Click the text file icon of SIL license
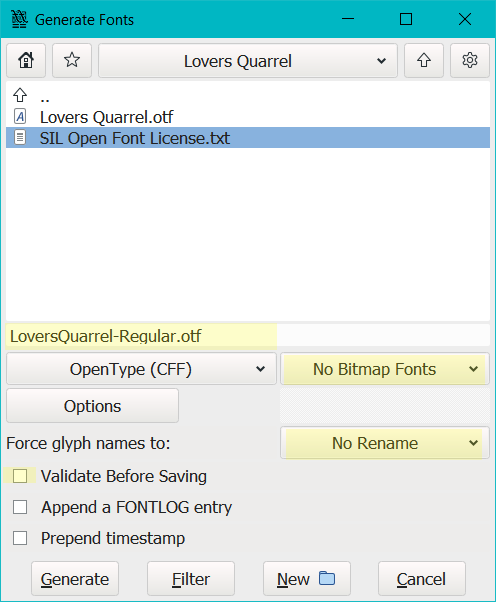 tap(20, 137)
